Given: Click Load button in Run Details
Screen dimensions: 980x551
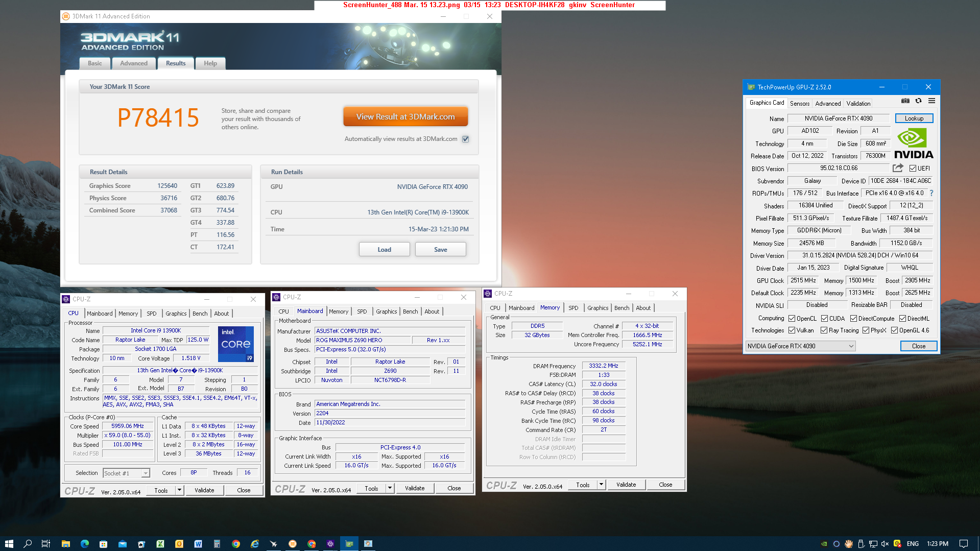Looking at the screenshot, I should pos(384,250).
